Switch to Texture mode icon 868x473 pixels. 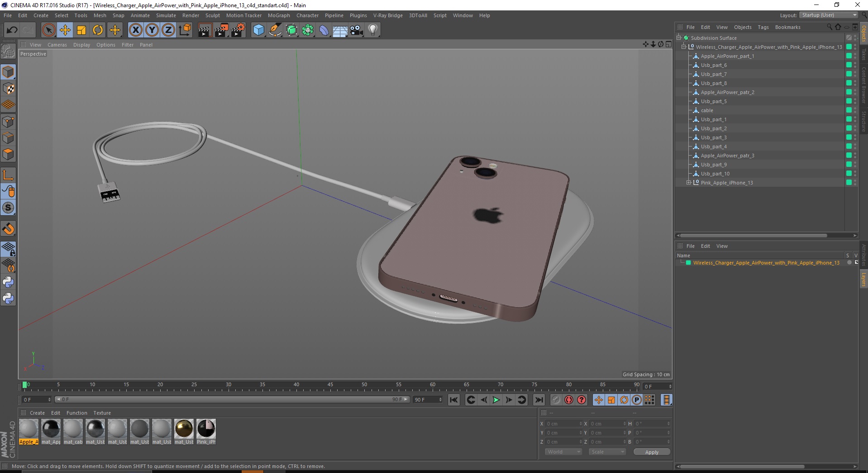(x=8, y=89)
